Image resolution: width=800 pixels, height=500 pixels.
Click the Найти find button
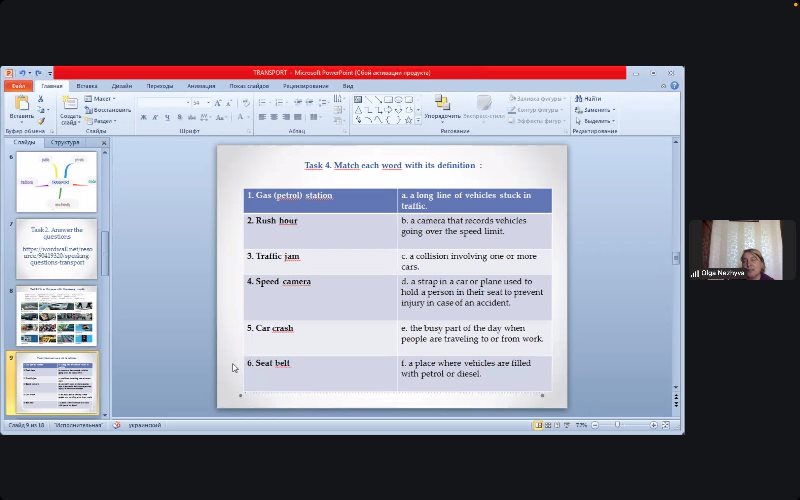click(588, 98)
